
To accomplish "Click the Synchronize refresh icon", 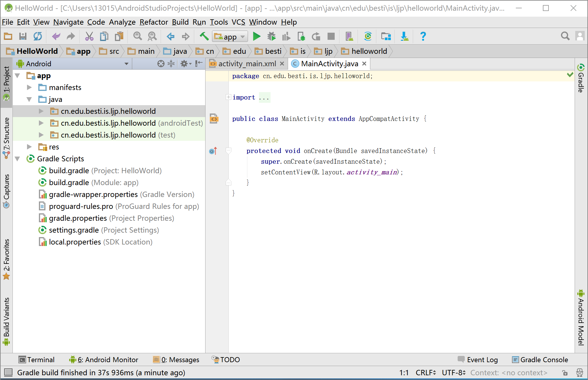I will pyautogui.click(x=38, y=37).
